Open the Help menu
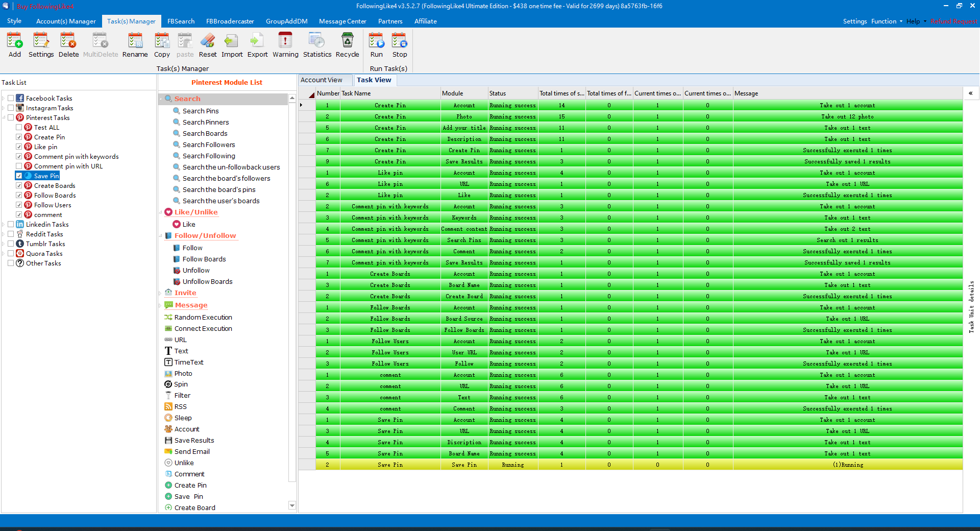This screenshot has width=980, height=531. [916, 21]
